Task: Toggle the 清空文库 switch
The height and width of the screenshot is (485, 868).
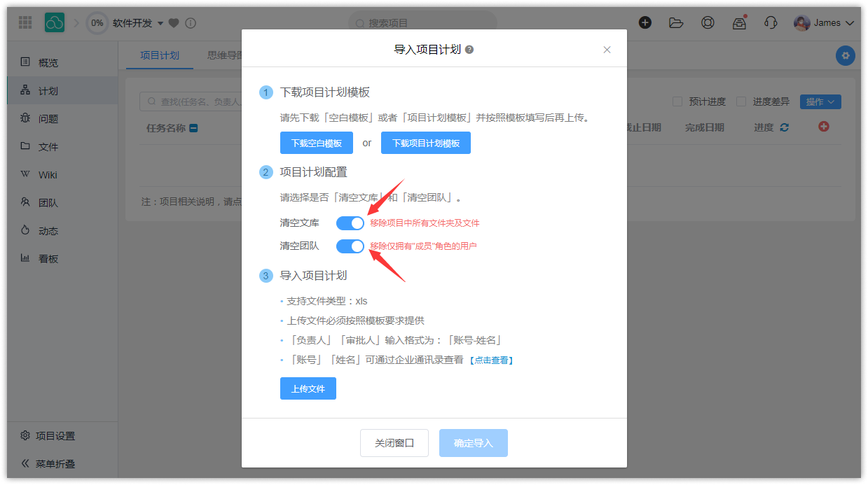Action: pos(350,223)
